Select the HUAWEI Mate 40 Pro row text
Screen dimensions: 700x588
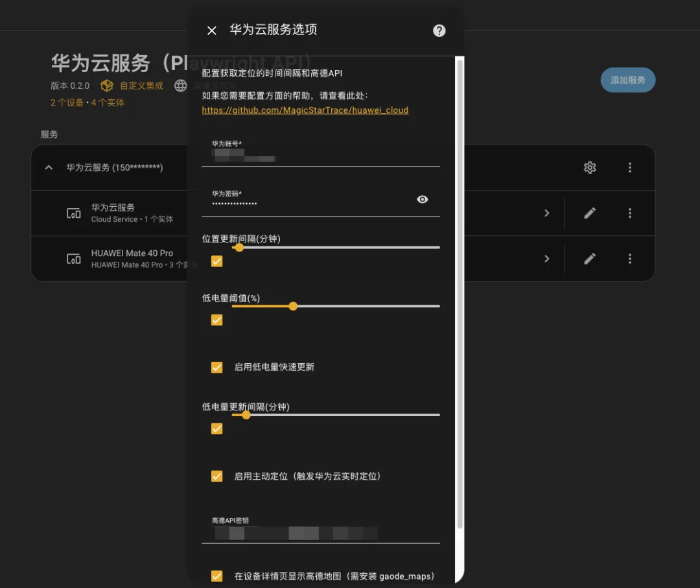[x=132, y=253]
